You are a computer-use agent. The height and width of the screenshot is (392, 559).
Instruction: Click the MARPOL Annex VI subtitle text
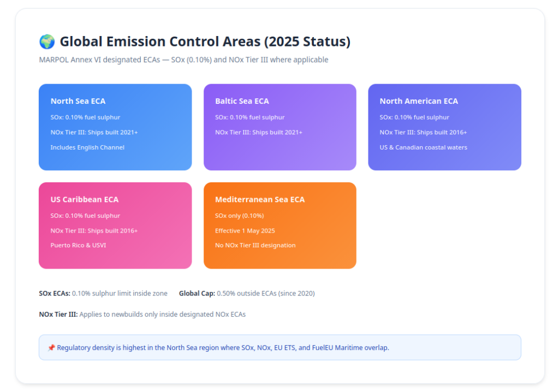183,60
